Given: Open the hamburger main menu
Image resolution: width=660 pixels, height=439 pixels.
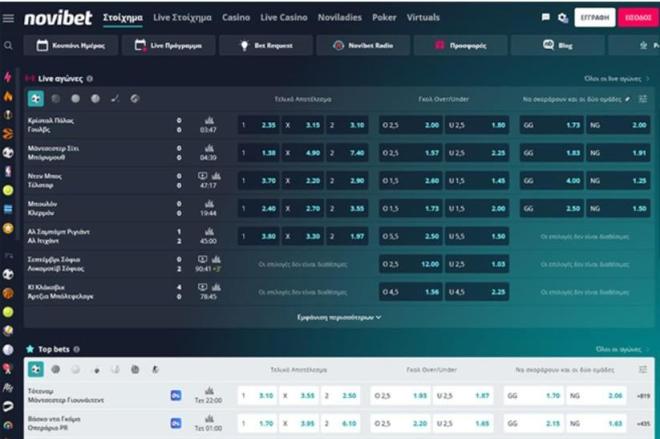Looking at the screenshot, I should tap(8, 18).
